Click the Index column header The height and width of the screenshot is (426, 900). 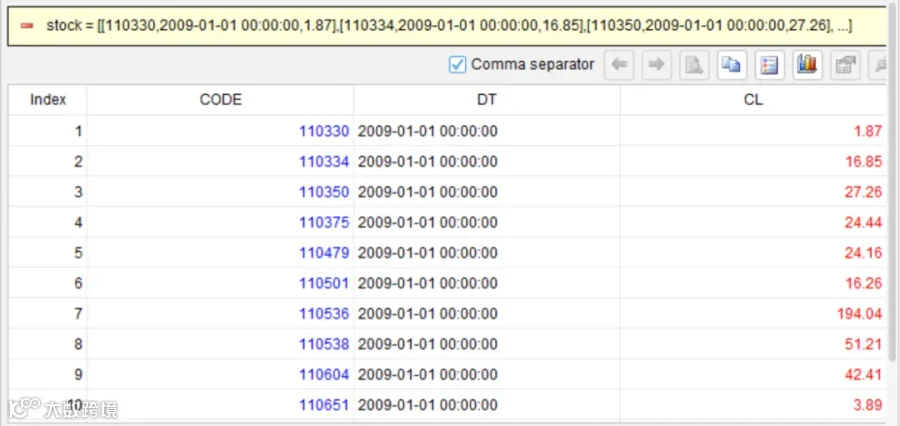pos(48,100)
